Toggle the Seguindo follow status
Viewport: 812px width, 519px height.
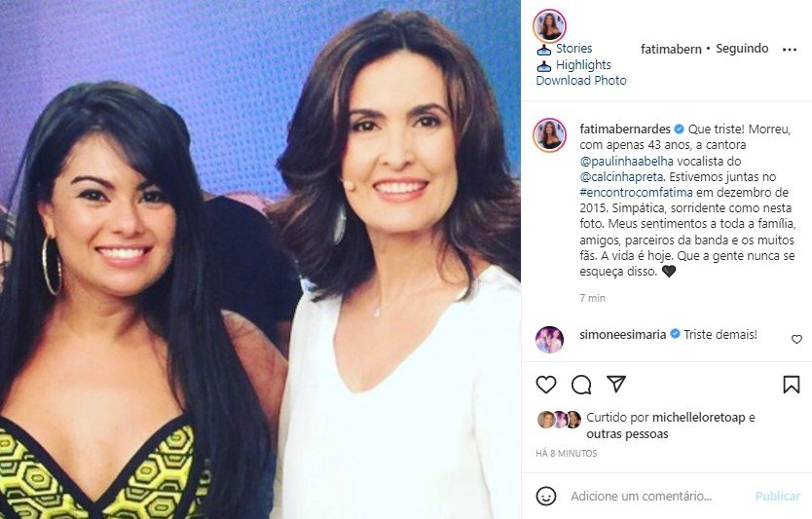742,49
